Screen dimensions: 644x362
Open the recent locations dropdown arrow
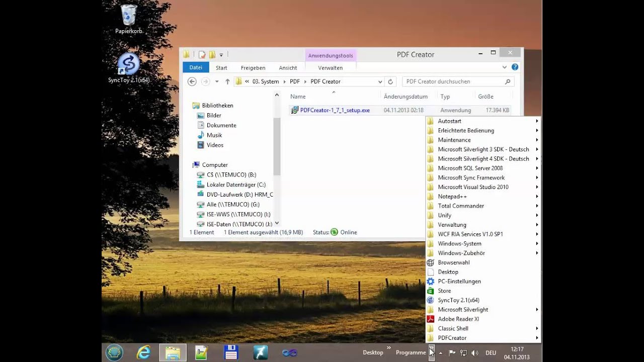coord(217,81)
